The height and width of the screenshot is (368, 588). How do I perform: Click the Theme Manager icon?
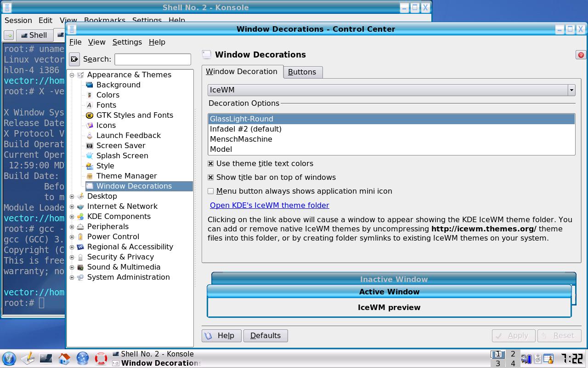[x=90, y=176]
